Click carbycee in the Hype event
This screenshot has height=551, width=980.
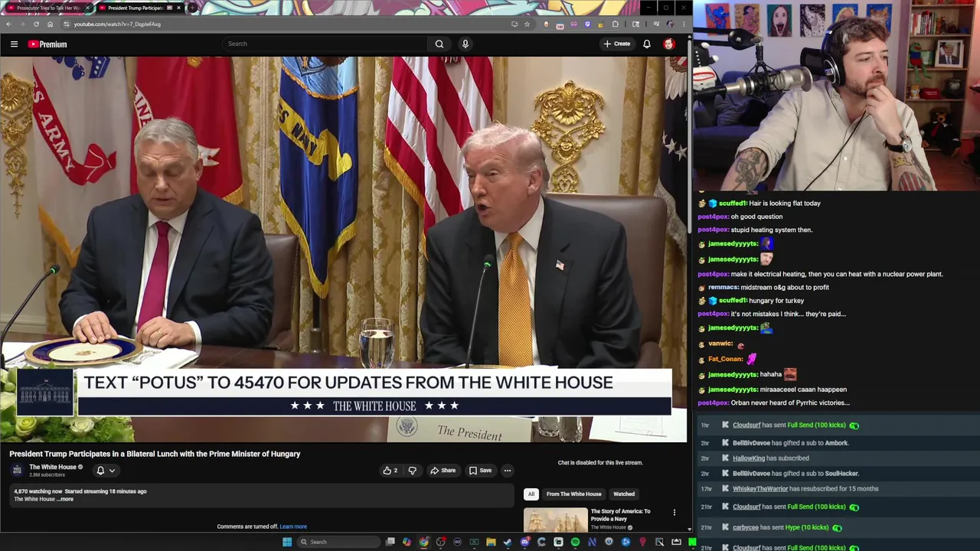click(x=746, y=527)
